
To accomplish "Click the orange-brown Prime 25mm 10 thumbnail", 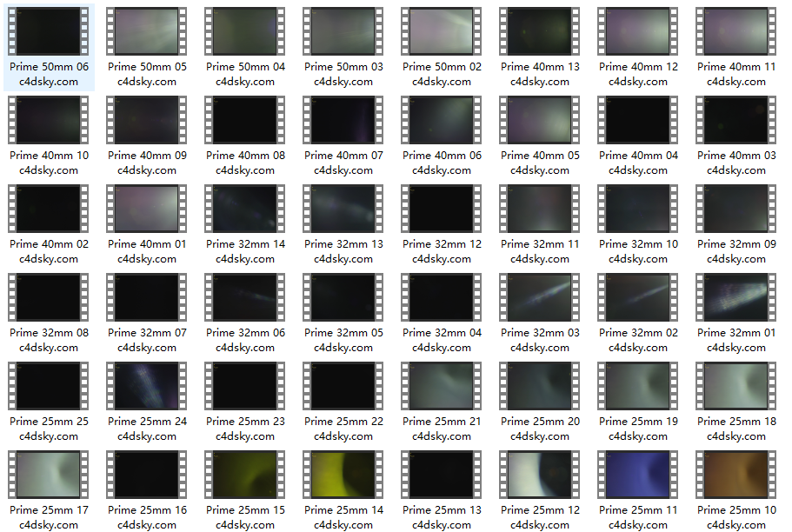I will click(736, 475).
